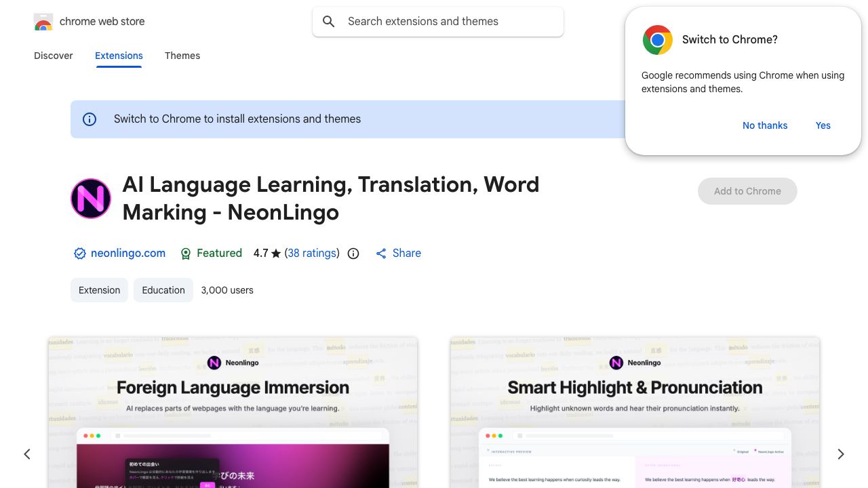Click the search magnifier icon
The height and width of the screenshot is (488, 868).
click(329, 22)
